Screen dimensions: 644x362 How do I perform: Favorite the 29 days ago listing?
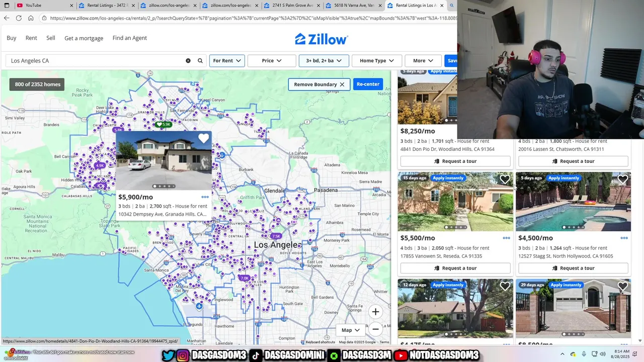[622, 287]
